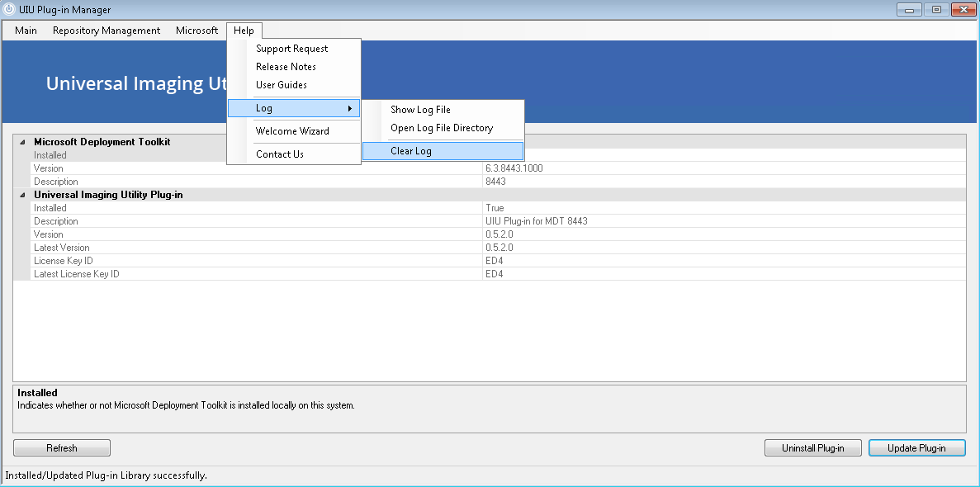
Task: Select the License Key ID row label
Action: 63,261
